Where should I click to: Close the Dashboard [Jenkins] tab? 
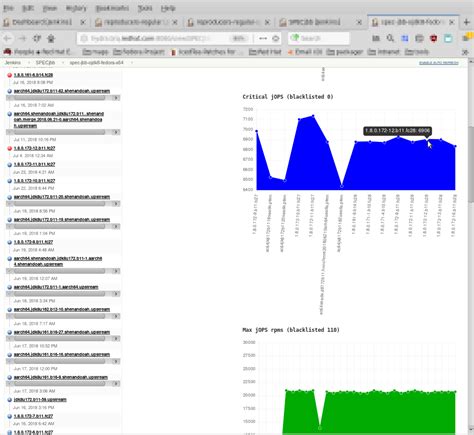point(83,22)
